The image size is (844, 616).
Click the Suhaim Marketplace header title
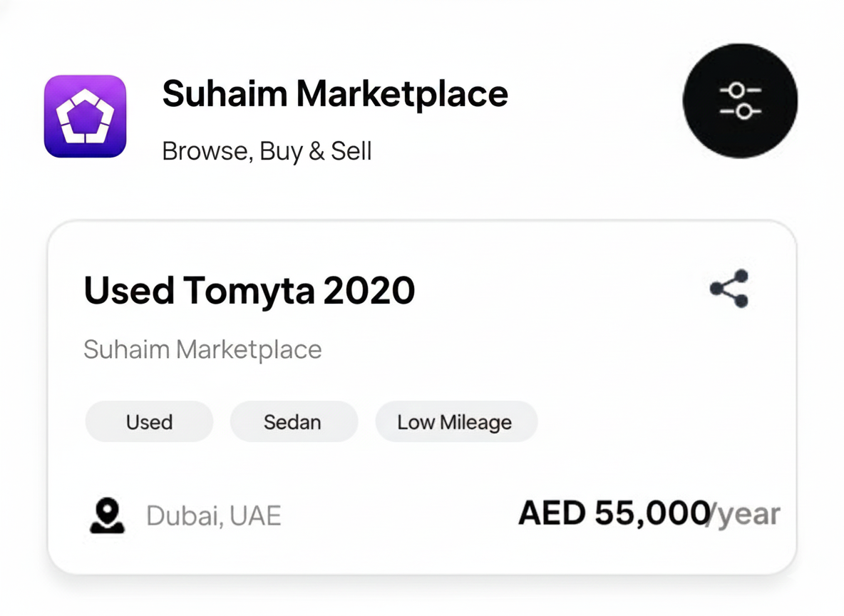(335, 94)
